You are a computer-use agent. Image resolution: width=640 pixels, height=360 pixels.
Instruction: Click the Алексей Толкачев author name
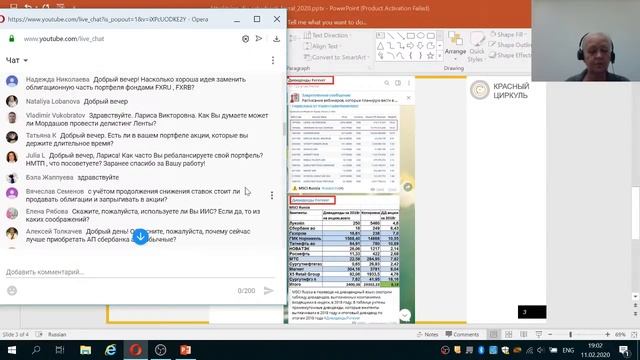[x=53, y=231]
